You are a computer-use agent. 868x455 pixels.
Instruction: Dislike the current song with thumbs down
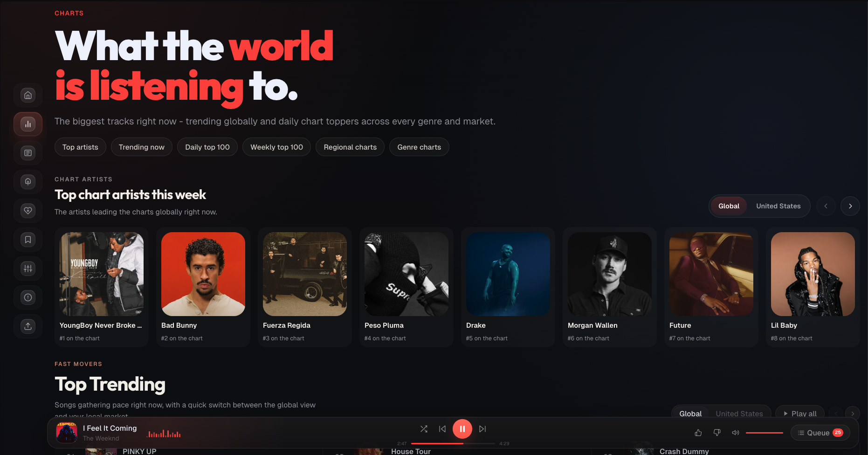tap(717, 433)
